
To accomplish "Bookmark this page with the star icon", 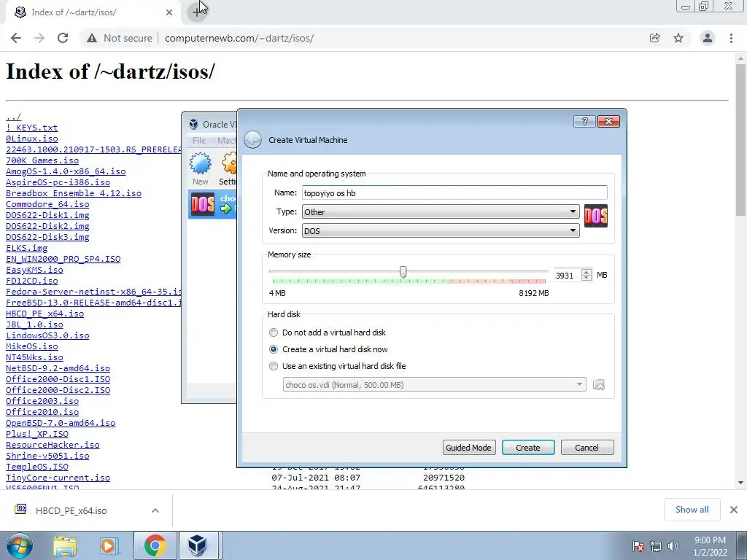I will [678, 38].
